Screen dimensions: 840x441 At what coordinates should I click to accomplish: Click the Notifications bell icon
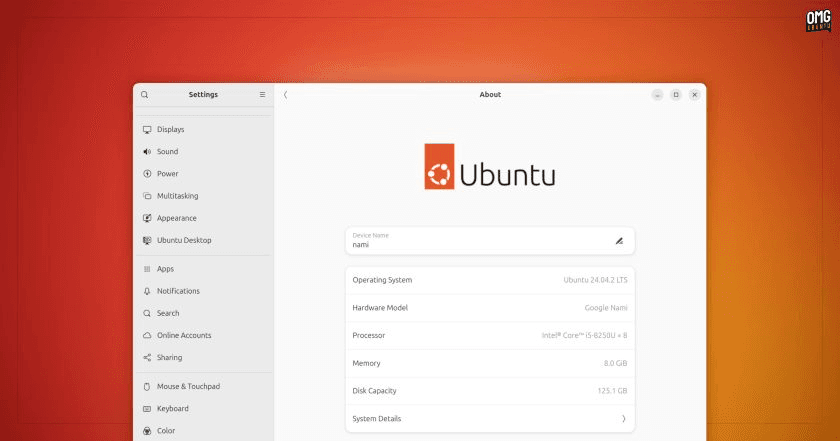click(147, 291)
